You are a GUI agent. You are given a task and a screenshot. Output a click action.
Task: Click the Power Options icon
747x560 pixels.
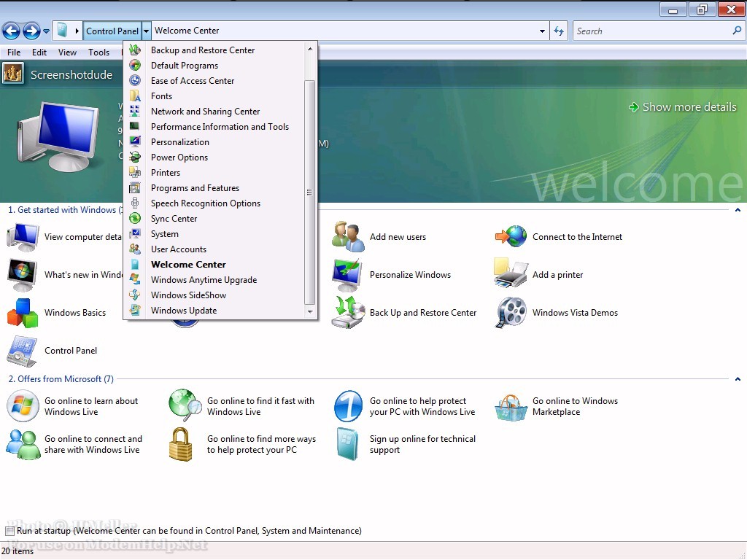click(x=135, y=157)
